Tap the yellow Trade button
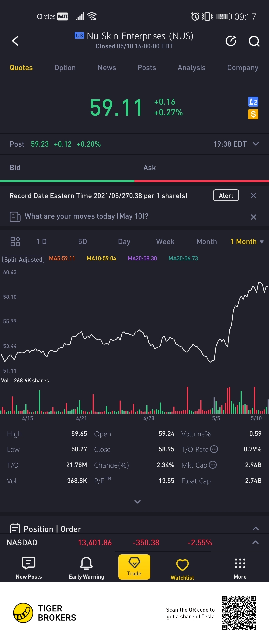Image resolution: width=269 pixels, height=644 pixels. click(x=134, y=567)
